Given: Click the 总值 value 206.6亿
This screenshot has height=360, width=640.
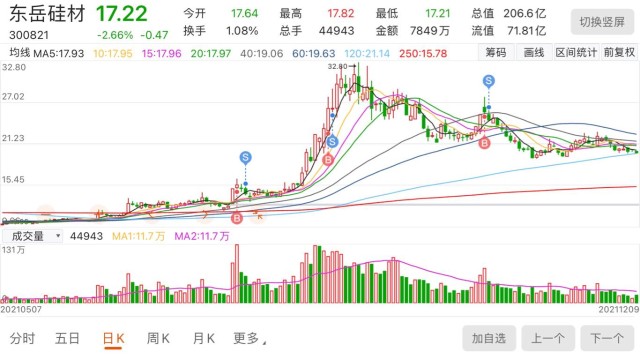Looking at the screenshot, I should [524, 13].
